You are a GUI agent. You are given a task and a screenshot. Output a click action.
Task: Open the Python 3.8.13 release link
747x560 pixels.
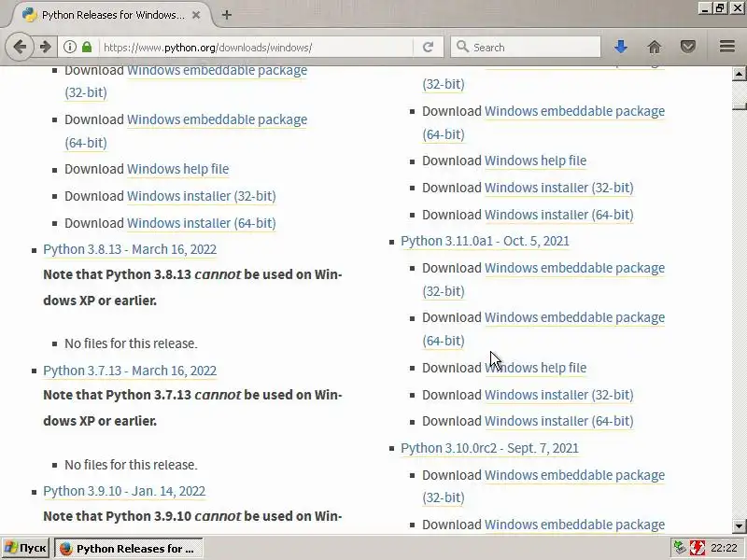coord(130,249)
